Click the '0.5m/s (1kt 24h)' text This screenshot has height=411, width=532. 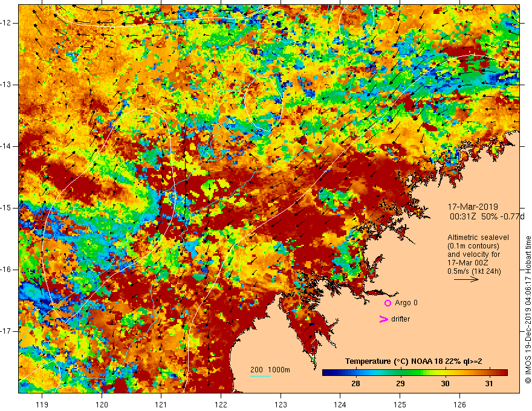click(474, 271)
